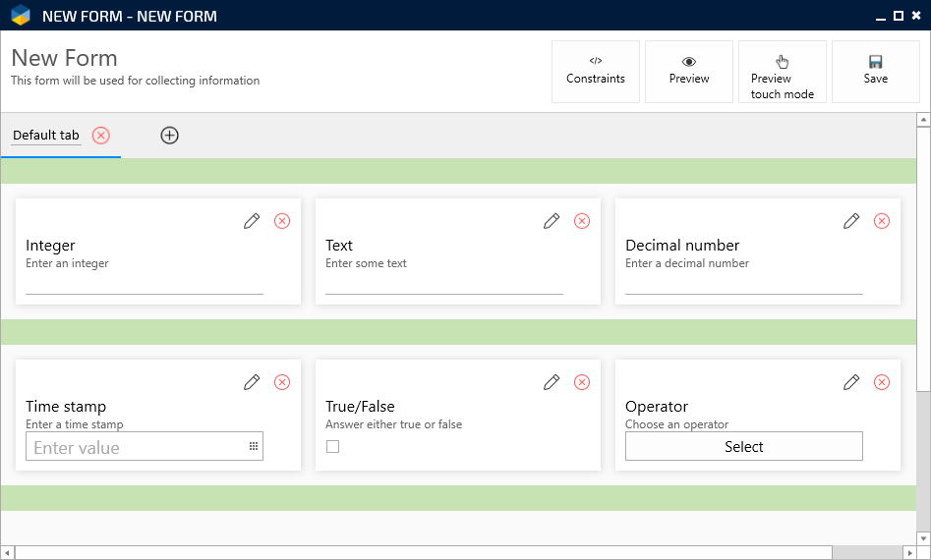
Task: Close the Default tab
Action: [x=100, y=136]
